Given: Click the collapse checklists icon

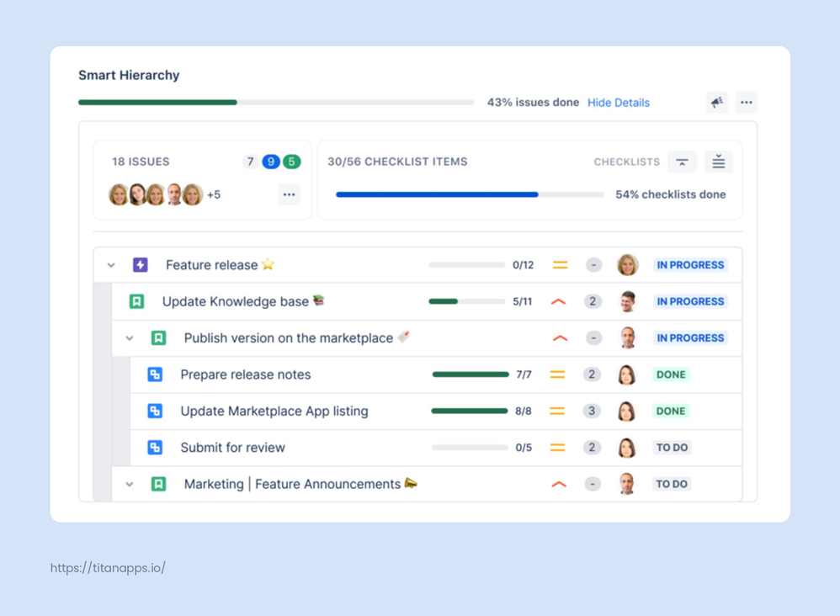Looking at the screenshot, I should tap(682, 162).
